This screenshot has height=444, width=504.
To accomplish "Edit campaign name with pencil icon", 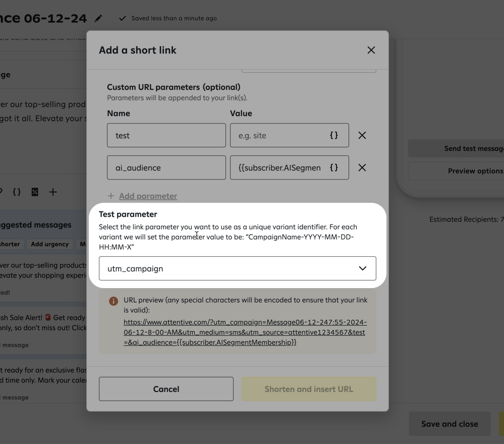I will [x=98, y=18].
